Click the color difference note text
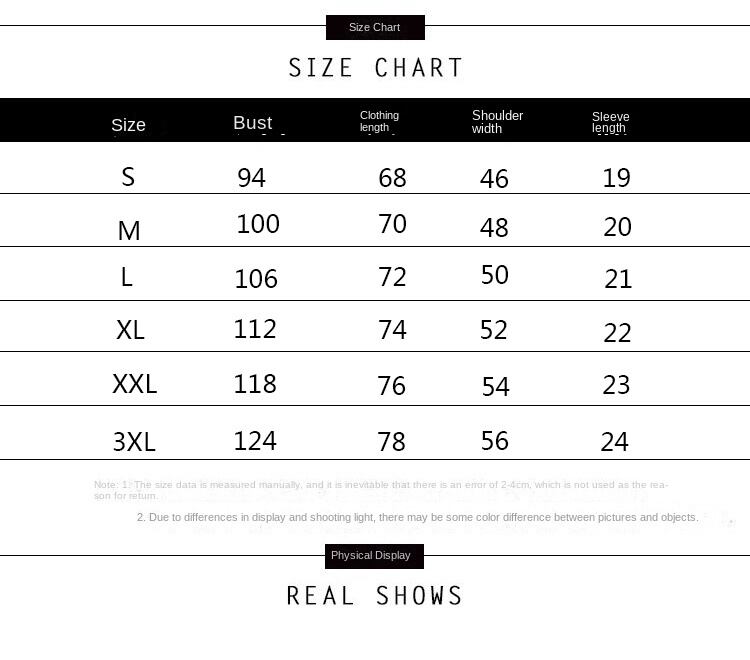The width and height of the screenshot is (750, 660). (x=417, y=517)
